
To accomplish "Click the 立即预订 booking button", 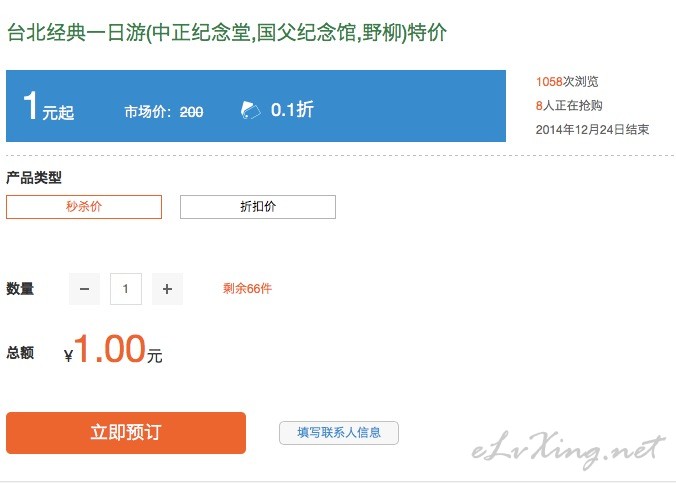I will [126, 433].
